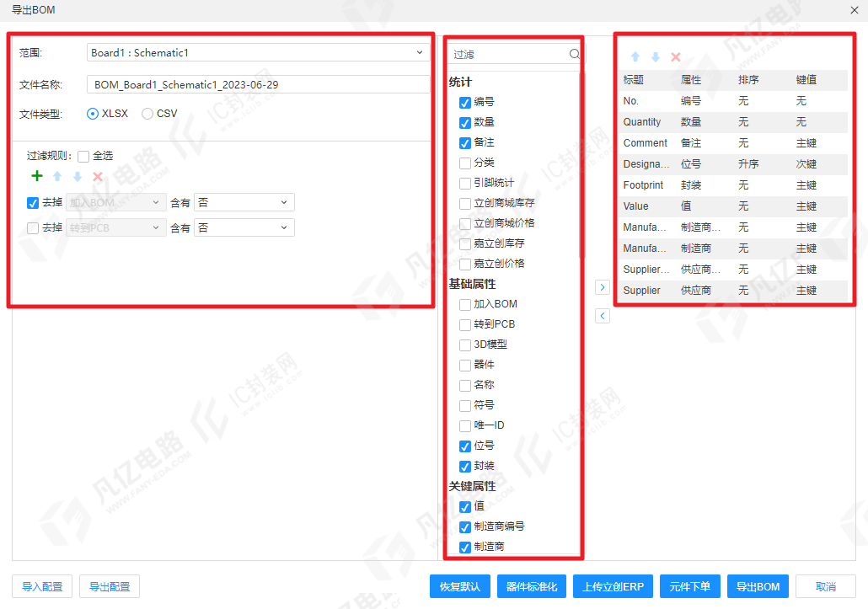Image resolution: width=868 pixels, height=609 pixels.
Task: Open the 含有 value dropdown for 加入BOM rule
Action: point(244,202)
